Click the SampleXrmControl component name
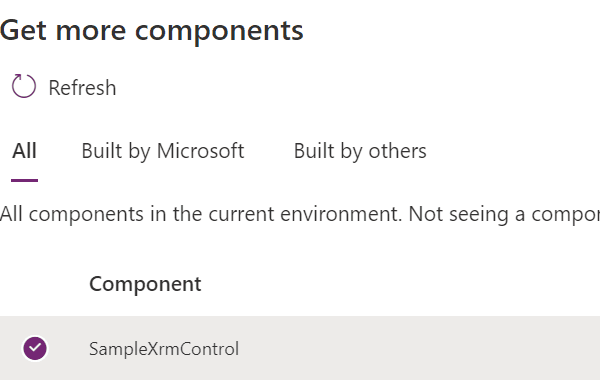Image resolution: width=600 pixels, height=388 pixels. (x=164, y=349)
